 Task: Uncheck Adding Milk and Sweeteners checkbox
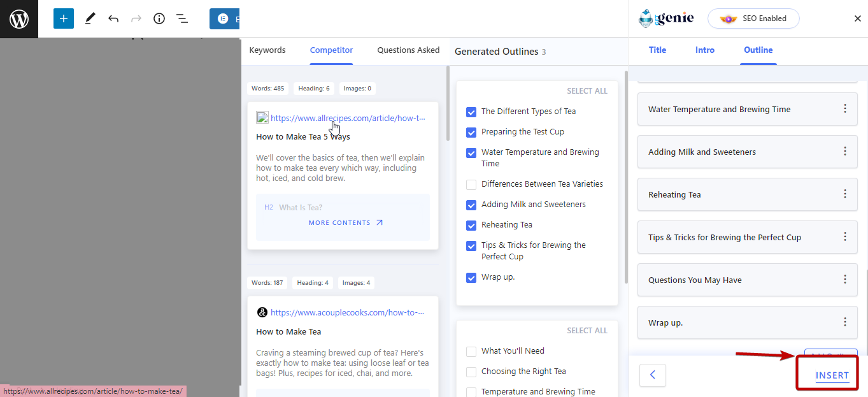pos(471,205)
